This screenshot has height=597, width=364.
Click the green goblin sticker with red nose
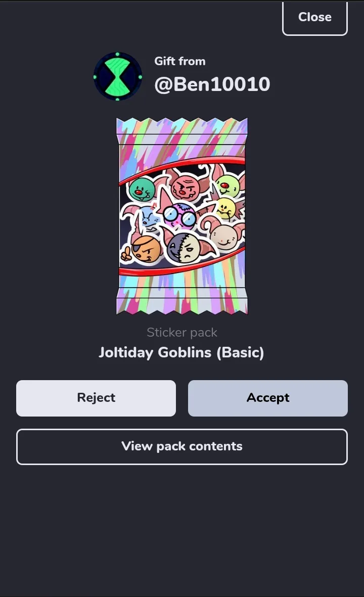point(142,189)
